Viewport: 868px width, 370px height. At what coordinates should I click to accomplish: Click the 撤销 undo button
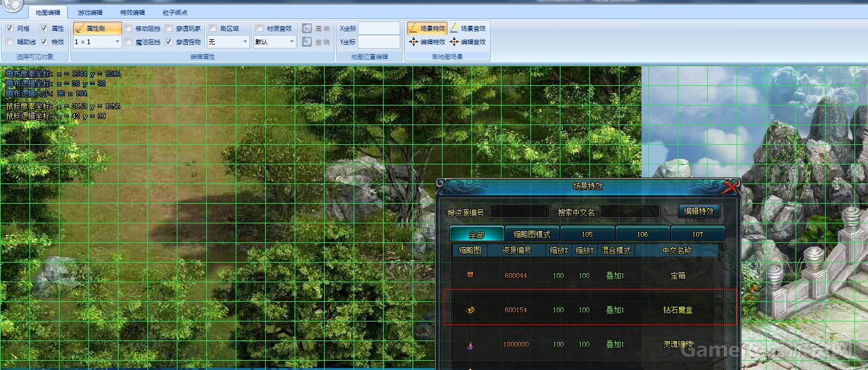click(x=316, y=42)
